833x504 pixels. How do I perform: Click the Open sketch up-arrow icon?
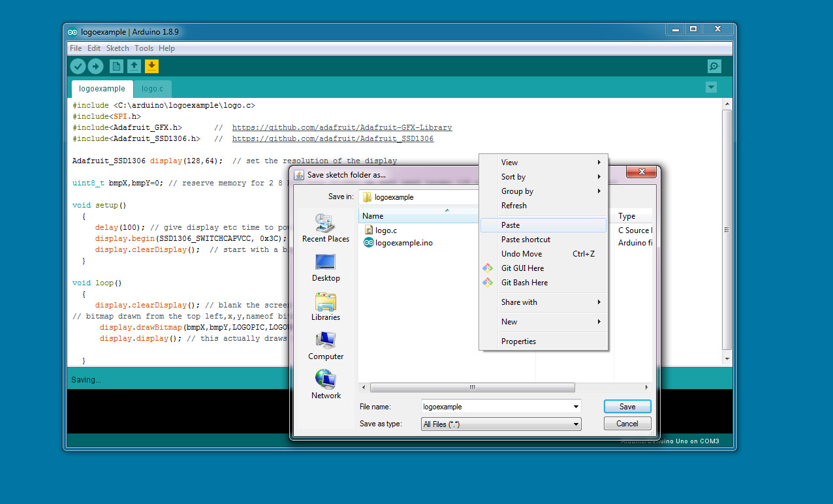134,66
